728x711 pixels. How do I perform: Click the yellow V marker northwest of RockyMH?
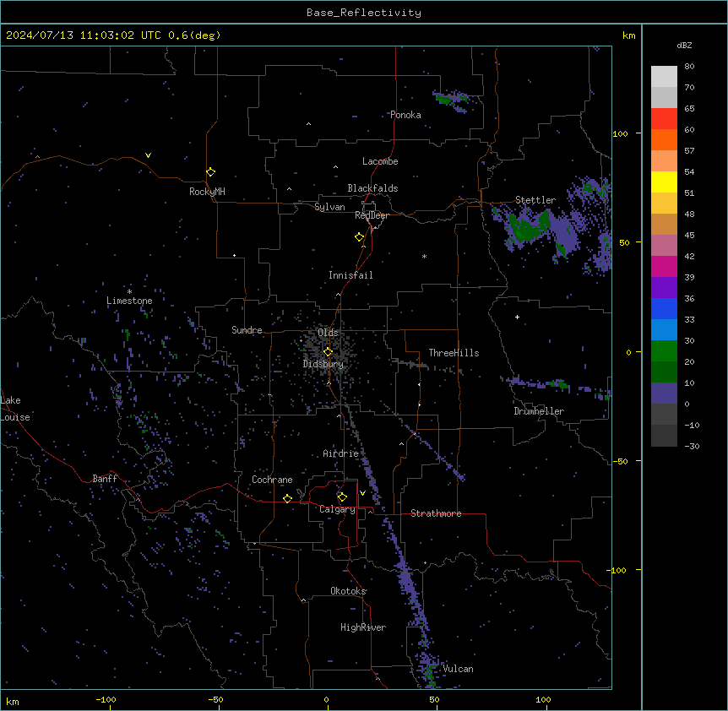[148, 155]
